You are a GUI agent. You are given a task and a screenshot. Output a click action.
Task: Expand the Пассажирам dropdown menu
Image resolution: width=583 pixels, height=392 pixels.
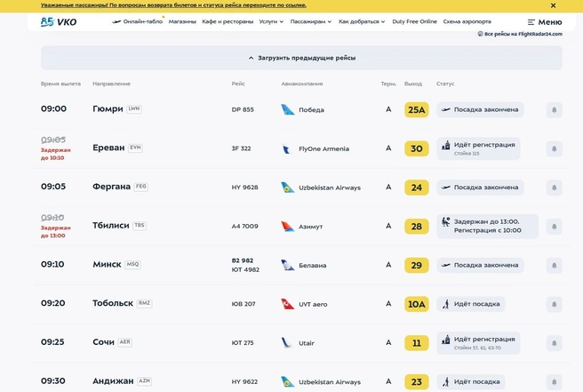310,21
